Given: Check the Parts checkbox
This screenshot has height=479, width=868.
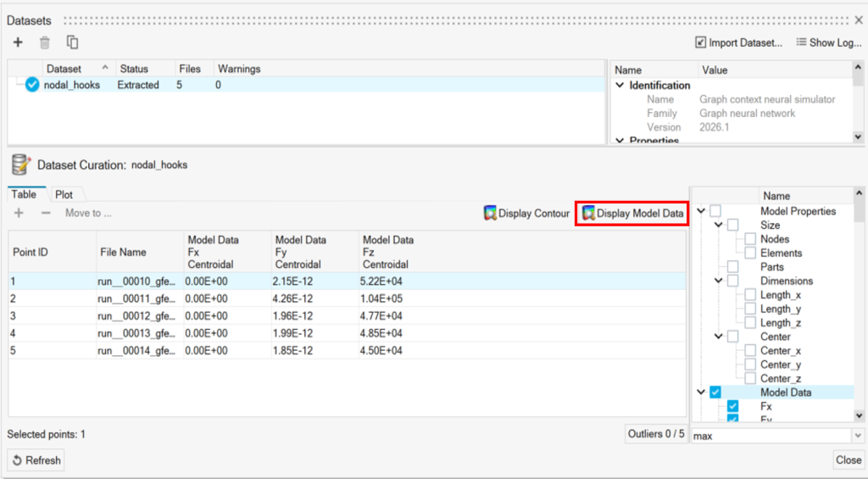Looking at the screenshot, I should click(733, 267).
